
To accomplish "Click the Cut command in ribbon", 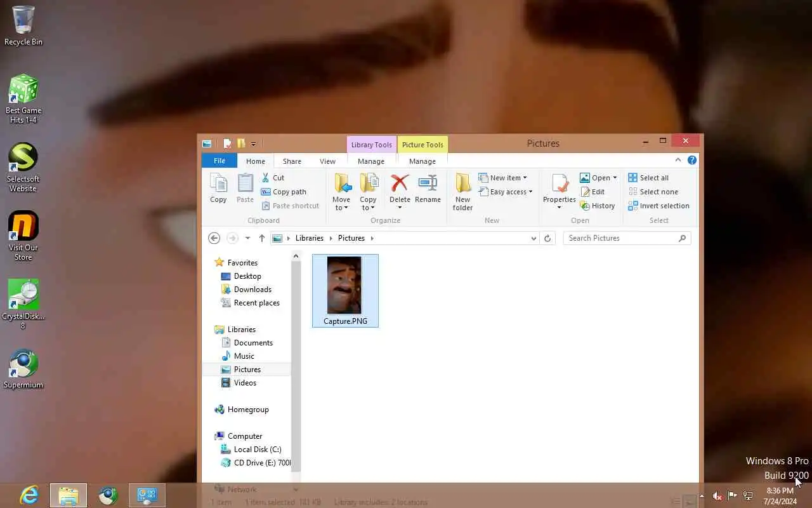I will pos(273,178).
